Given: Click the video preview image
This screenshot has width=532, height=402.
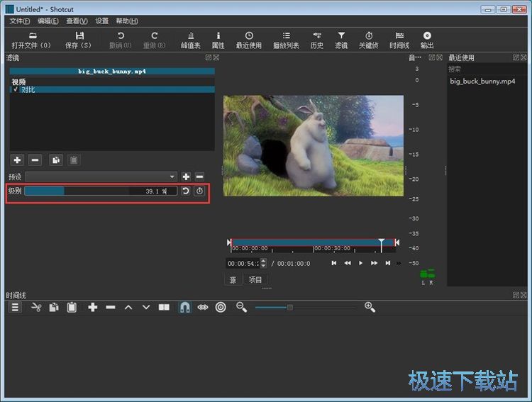Looking at the screenshot, I should 314,145.
